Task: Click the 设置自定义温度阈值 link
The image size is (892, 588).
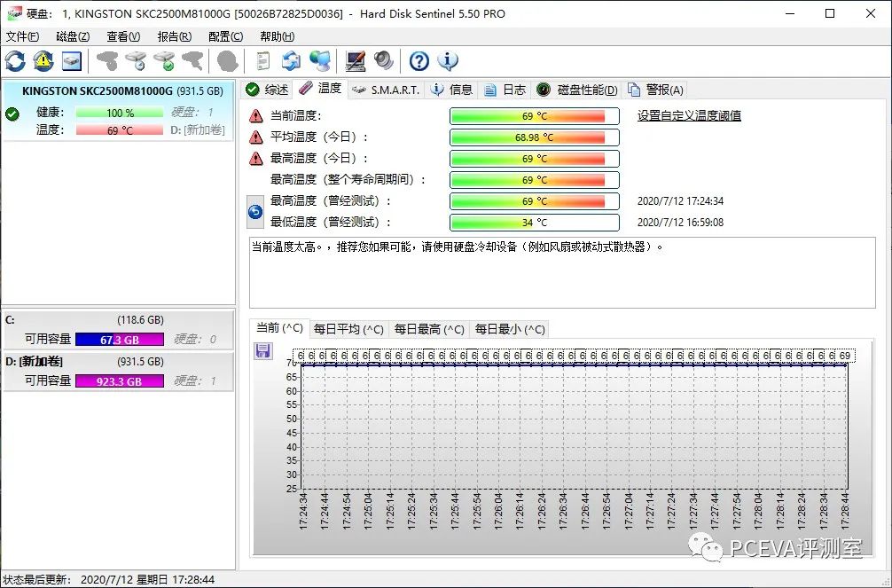Action: pos(689,115)
